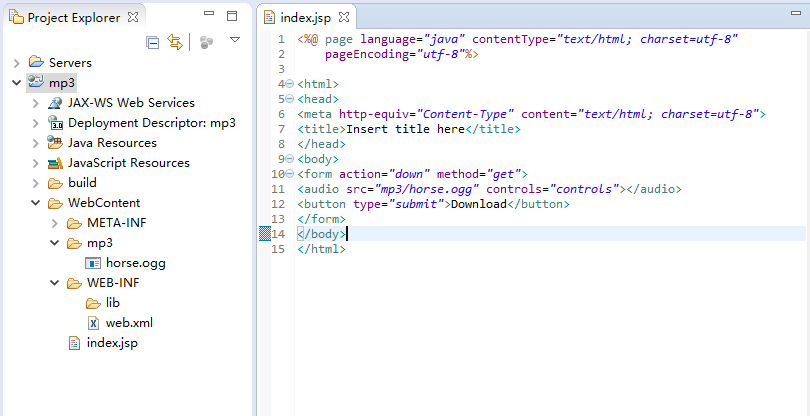Collapse the mp3 subfolder under WebContent
The image size is (810, 416).
(x=55, y=242)
